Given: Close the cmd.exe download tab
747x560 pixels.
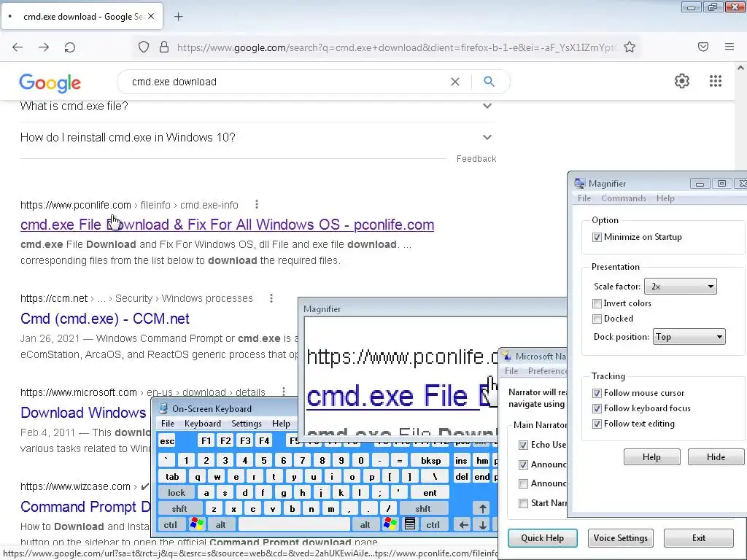Looking at the screenshot, I should click(151, 16).
